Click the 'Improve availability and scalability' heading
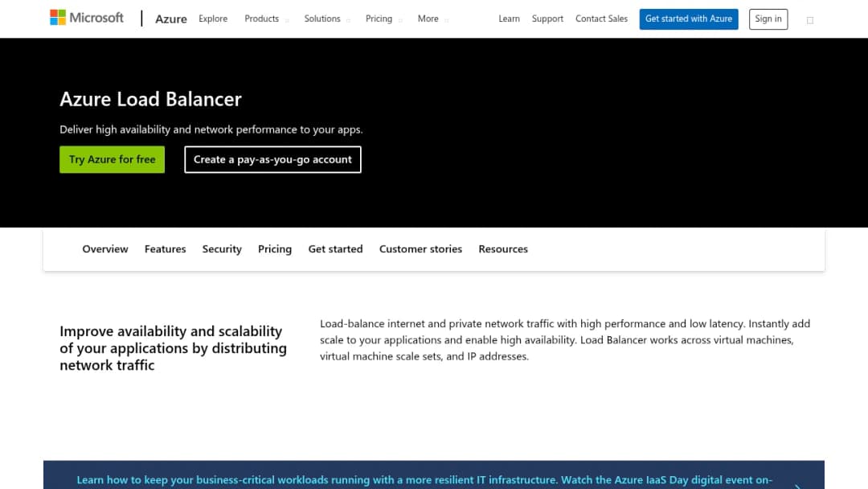Screen dimensions: 868x489 pos(174,347)
